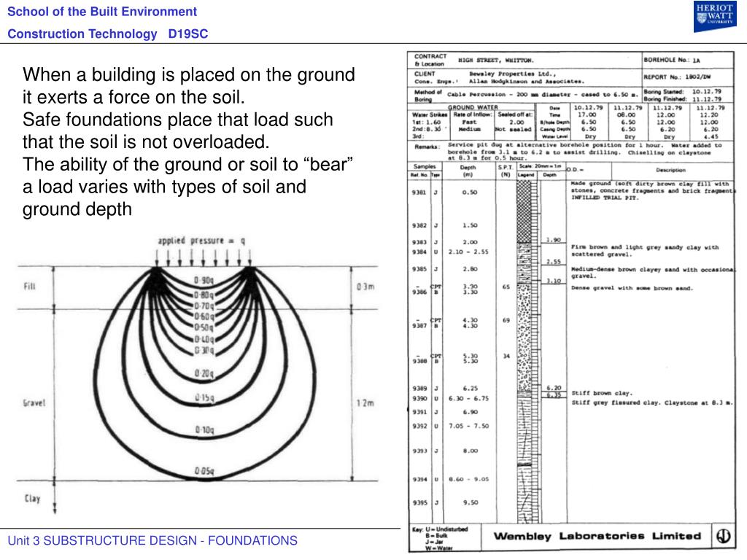The image size is (747, 560).
Task: Click the 'Gravel' soil layer label
Action: (34, 402)
